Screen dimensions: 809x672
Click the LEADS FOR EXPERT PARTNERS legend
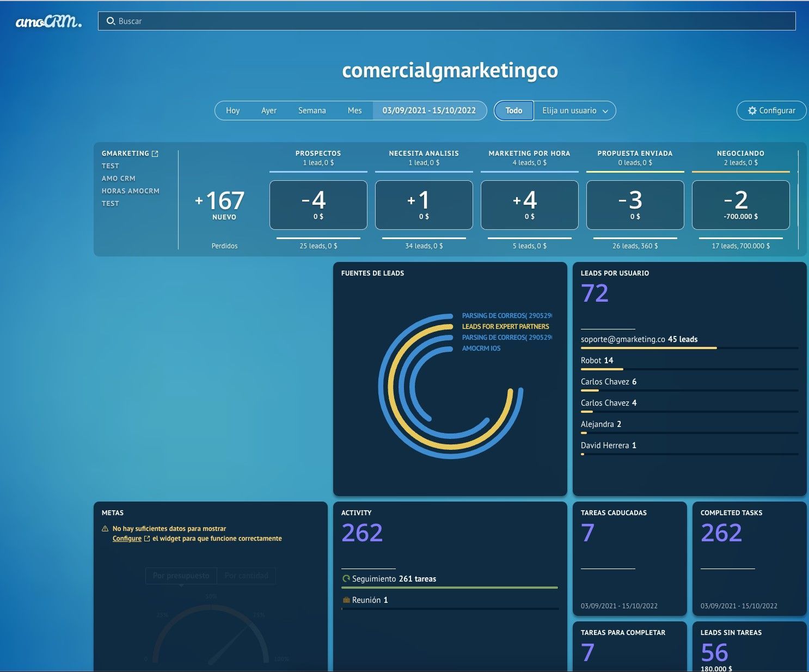click(x=506, y=327)
